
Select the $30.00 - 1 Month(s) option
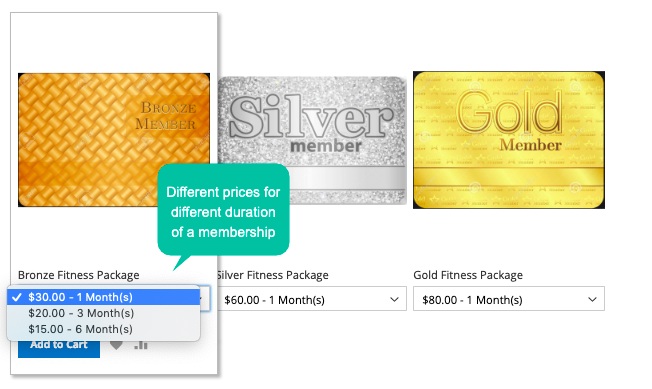pos(104,297)
